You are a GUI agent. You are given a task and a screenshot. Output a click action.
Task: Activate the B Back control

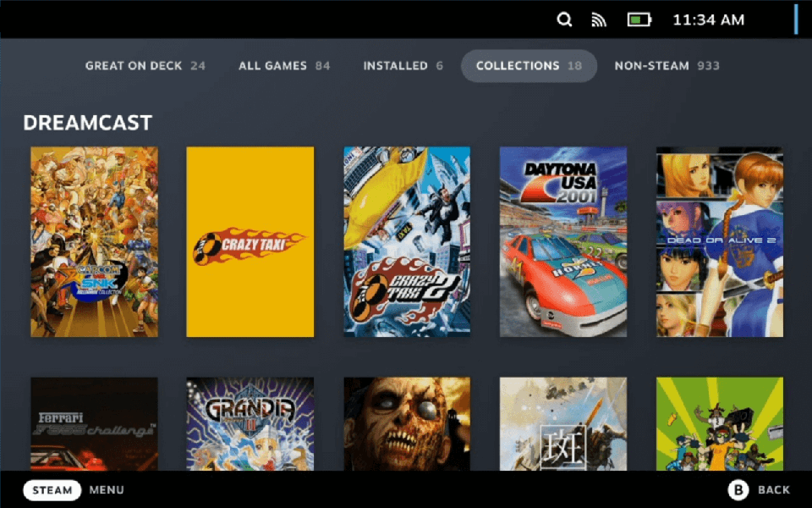click(x=757, y=489)
